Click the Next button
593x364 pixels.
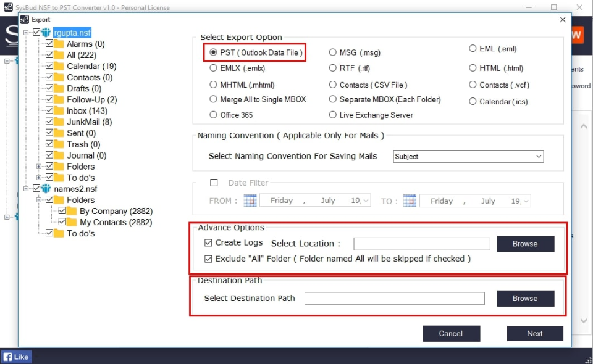click(535, 333)
